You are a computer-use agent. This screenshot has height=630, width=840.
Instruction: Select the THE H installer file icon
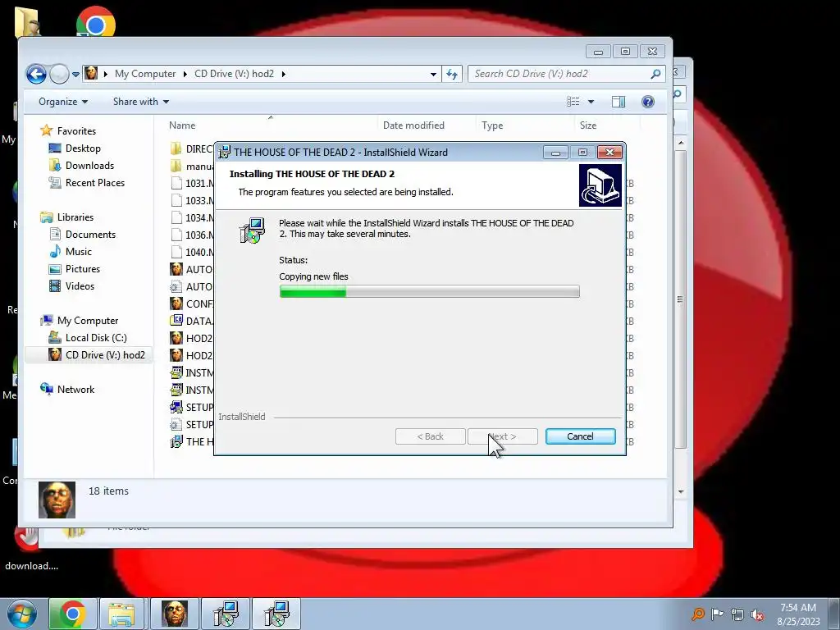click(176, 441)
